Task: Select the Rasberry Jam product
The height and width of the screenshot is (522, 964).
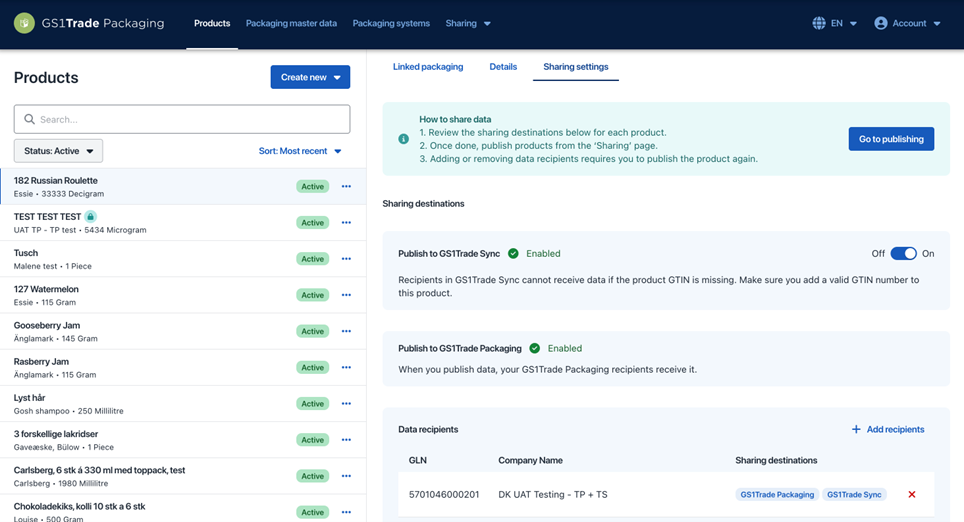Action: click(x=183, y=368)
